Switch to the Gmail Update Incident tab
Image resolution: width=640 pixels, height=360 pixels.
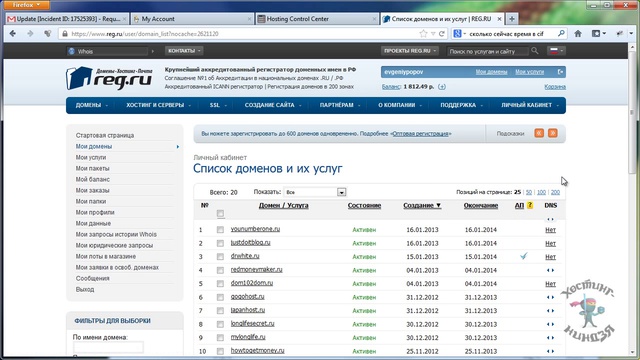point(67,19)
